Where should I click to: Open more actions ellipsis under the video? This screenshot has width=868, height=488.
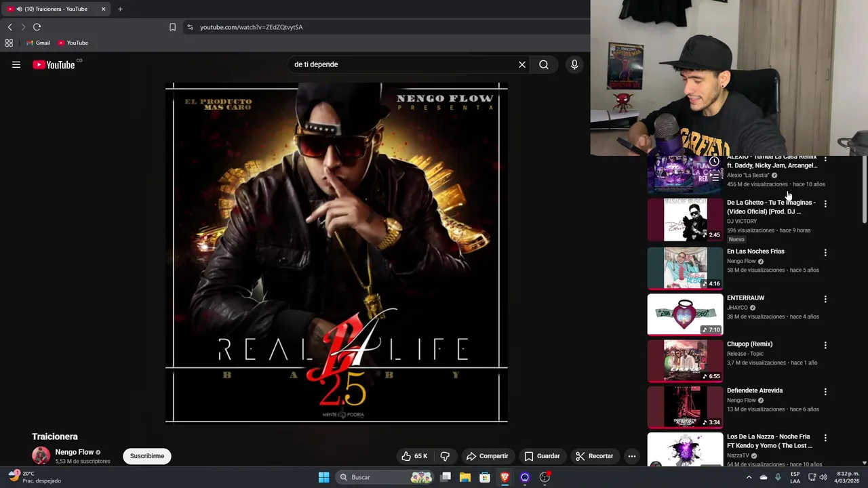tap(632, 456)
